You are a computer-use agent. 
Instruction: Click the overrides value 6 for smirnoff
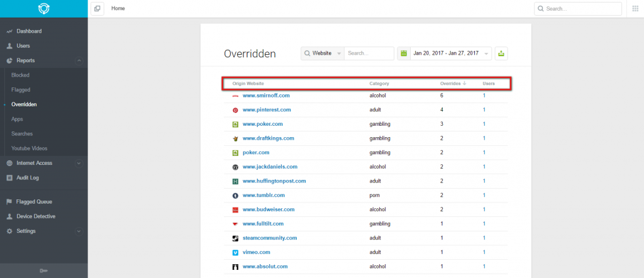pos(441,95)
